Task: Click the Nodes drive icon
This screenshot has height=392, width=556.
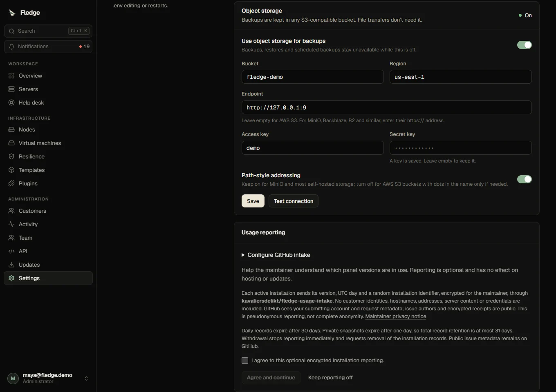Action: [x=11, y=129]
